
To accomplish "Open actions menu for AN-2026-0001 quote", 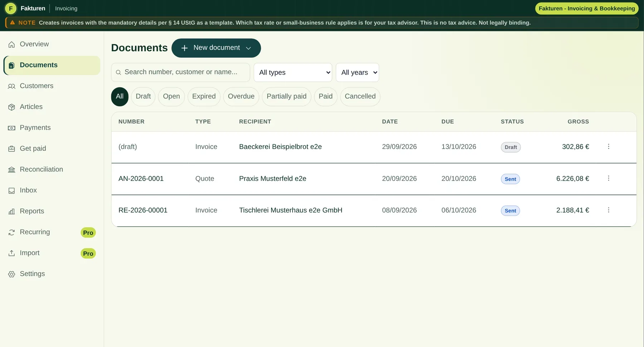I will pyautogui.click(x=608, y=178).
